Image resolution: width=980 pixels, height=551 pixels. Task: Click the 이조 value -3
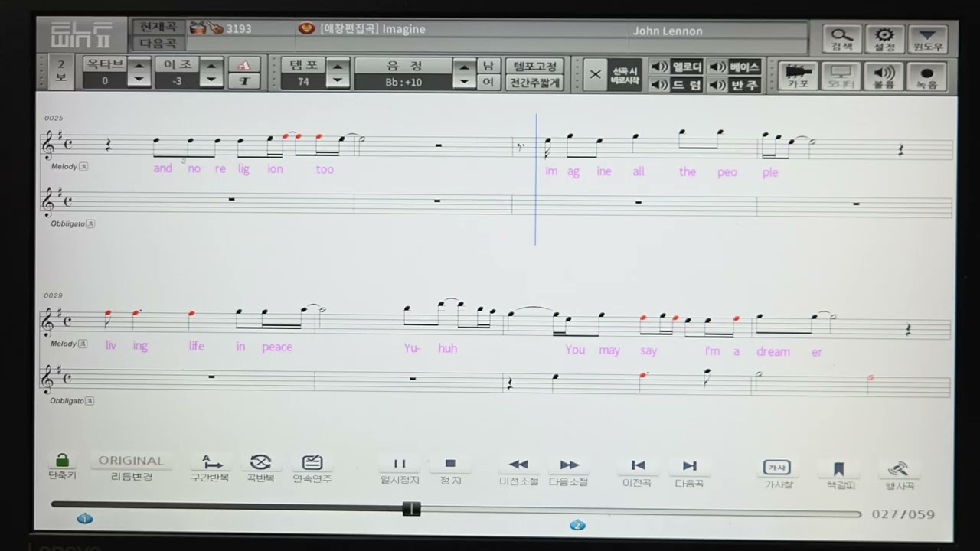178,80
